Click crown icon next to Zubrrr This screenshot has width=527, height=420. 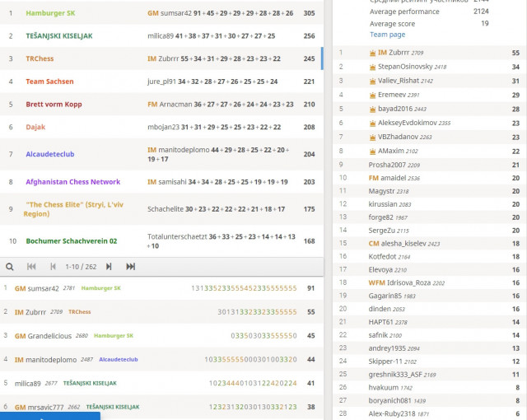372,53
